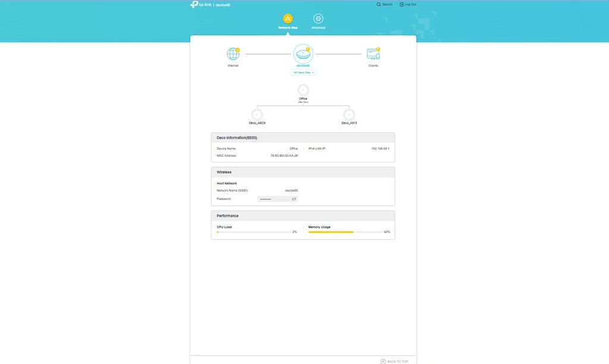The image size is (609, 364).
Task: Switch to the Advanced tab
Action: [x=319, y=21]
